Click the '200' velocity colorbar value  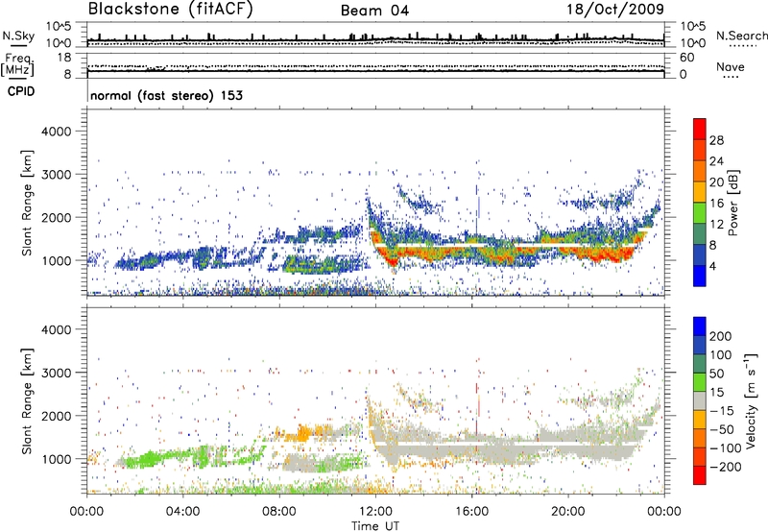(721, 336)
